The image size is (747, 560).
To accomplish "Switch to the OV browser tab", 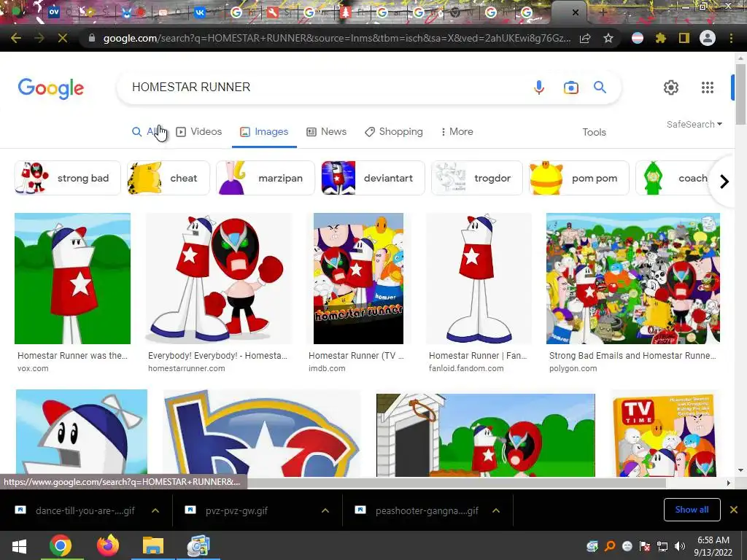I will point(54,13).
